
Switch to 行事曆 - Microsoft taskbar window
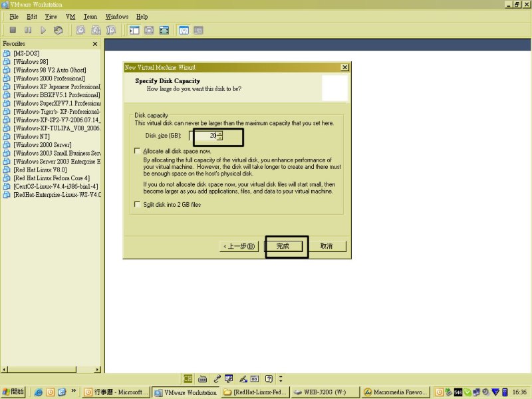[116, 392]
